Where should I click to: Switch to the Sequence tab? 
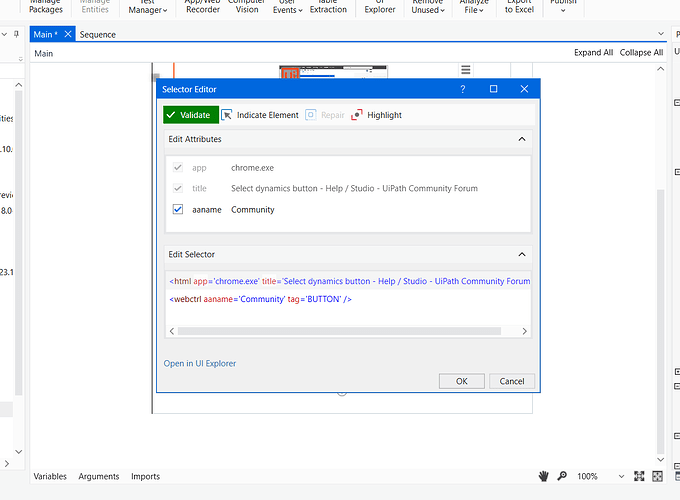(98, 34)
